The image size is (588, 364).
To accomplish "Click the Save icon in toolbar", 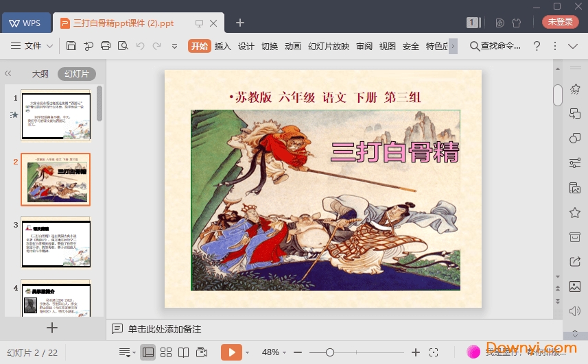I will coord(71,46).
